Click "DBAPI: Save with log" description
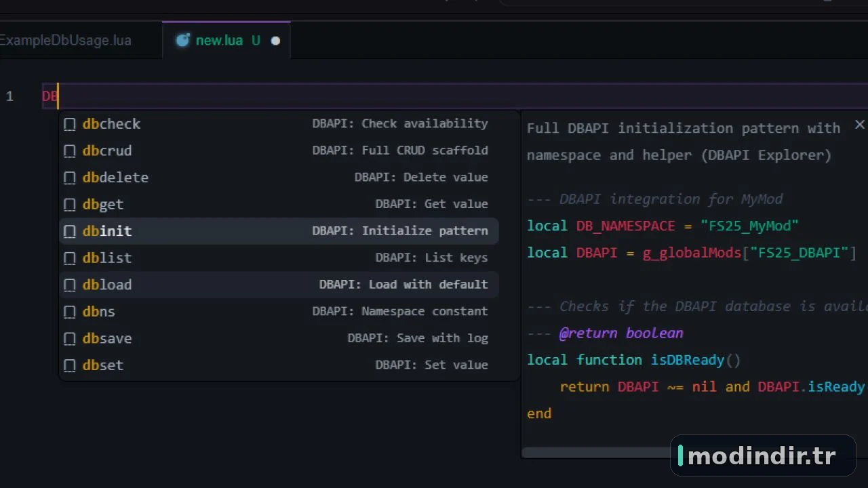The image size is (868, 488). [418, 338]
